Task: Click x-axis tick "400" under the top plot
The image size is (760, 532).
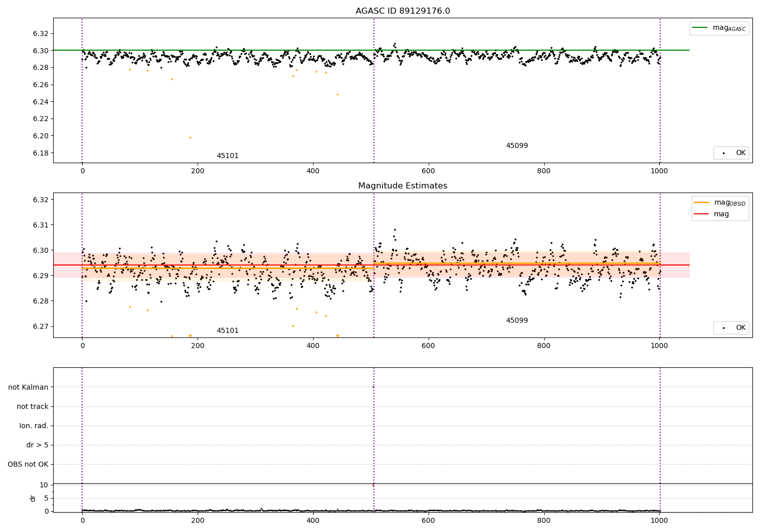Action: click(x=313, y=171)
